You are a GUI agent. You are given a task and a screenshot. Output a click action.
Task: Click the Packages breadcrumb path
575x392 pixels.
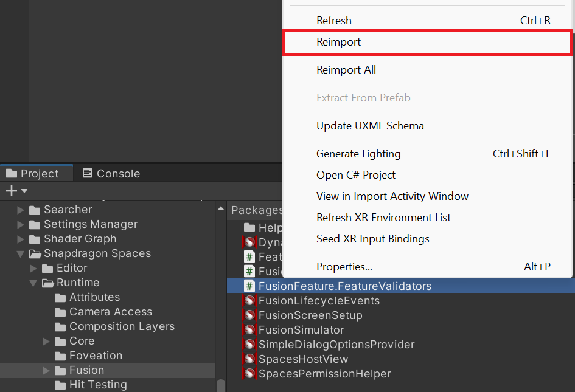click(x=257, y=210)
